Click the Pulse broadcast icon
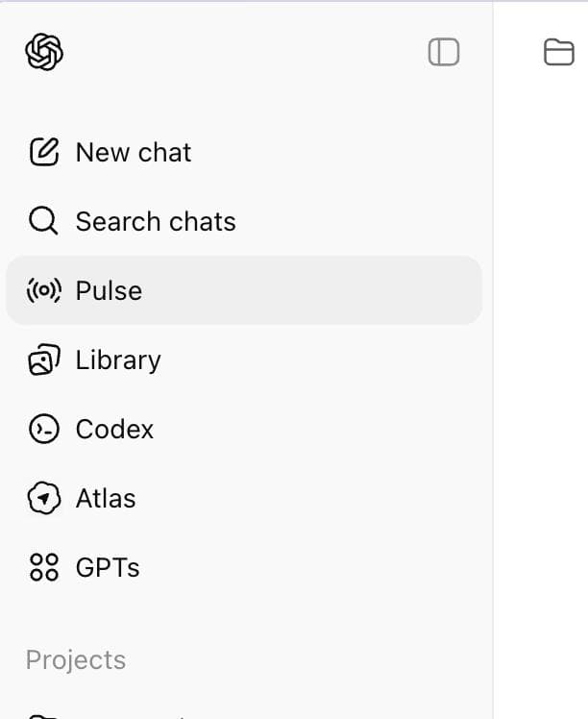The image size is (588, 719). point(44,290)
